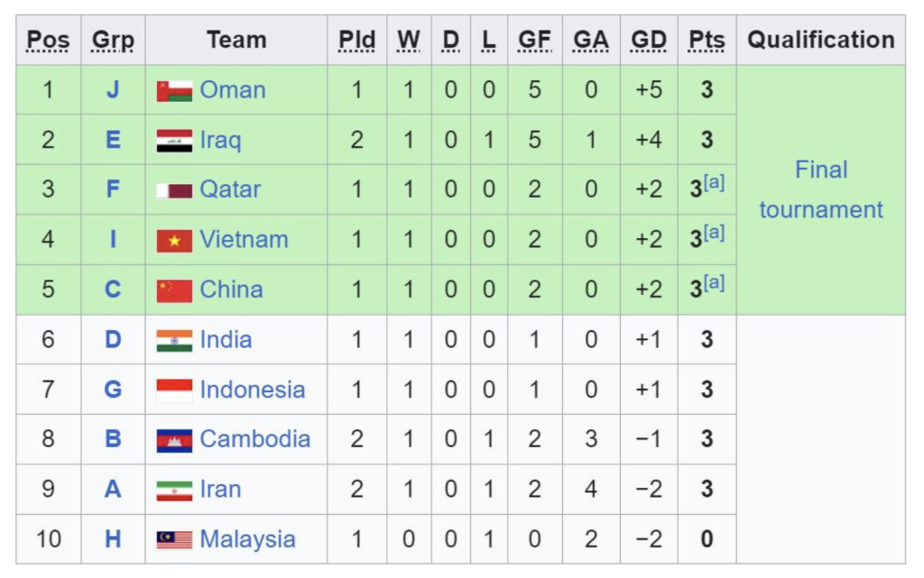This screenshot has height=578, width=924.
Task: Click the Pts column header
Action: 707,40
